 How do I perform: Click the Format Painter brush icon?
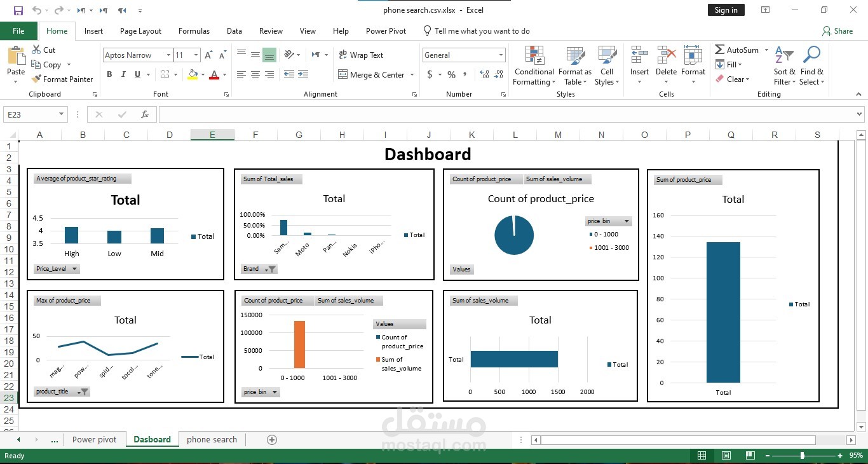36,79
